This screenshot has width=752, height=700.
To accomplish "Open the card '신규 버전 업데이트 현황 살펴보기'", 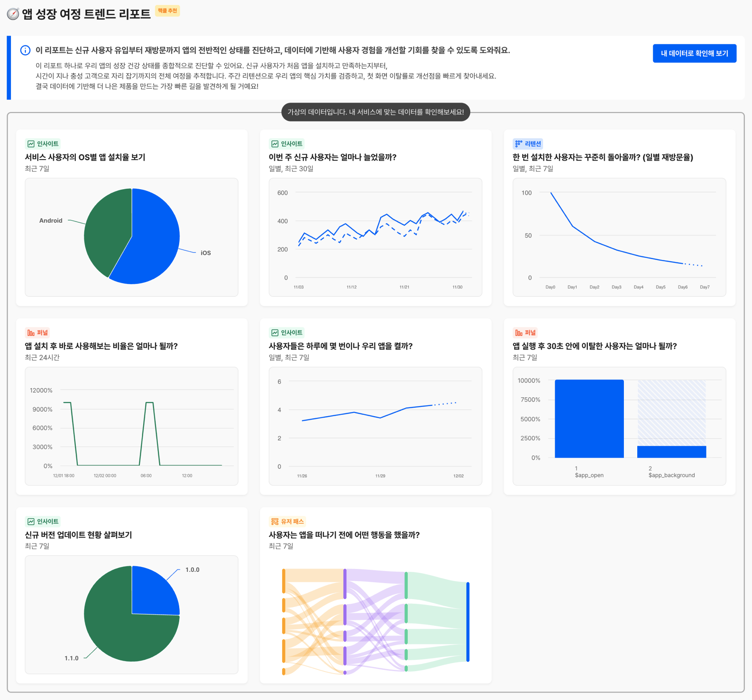I will pyautogui.click(x=132, y=595).
